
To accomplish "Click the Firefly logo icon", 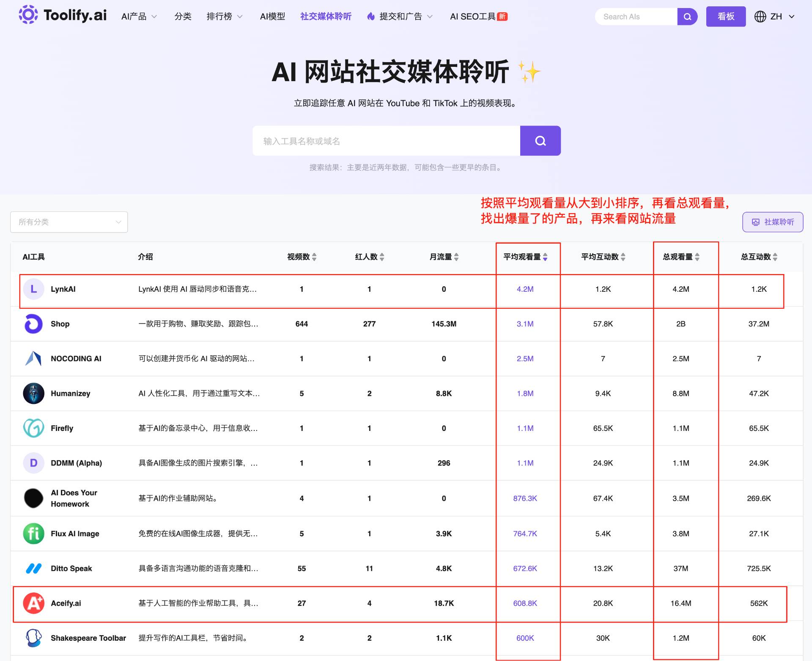I will click(34, 428).
